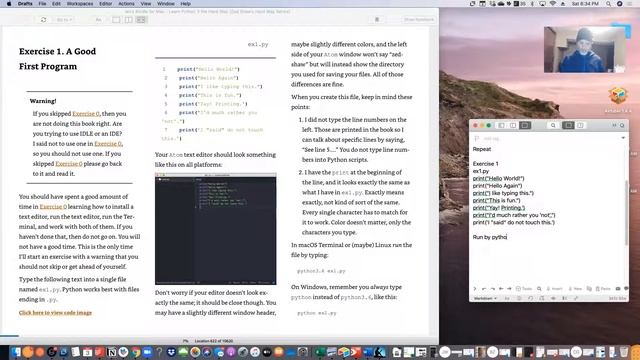The height and width of the screenshot is (360, 640).
Task: Open the Workspaces menu
Action: pos(80,4)
